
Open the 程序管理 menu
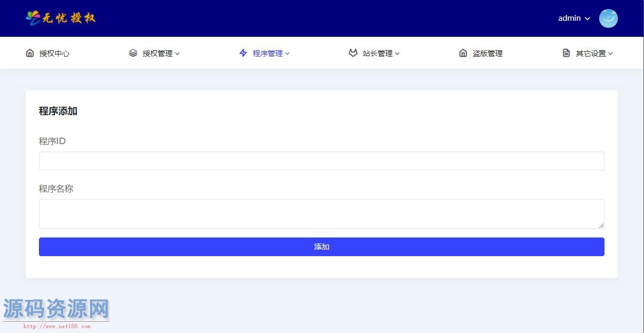tap(268, 53)
